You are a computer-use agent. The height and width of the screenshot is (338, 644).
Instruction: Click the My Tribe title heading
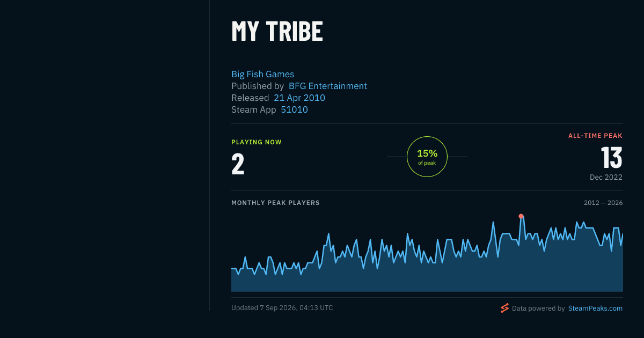pos(277,32)
